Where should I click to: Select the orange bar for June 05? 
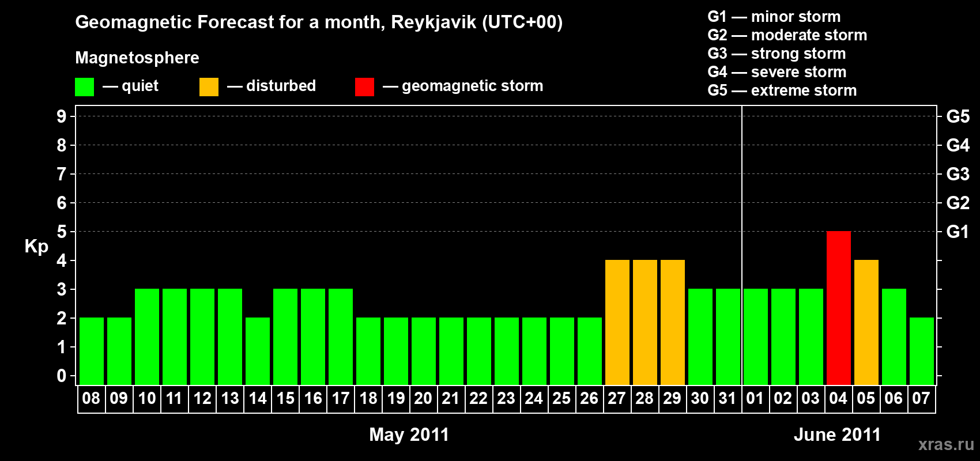(x=866, y=322)
